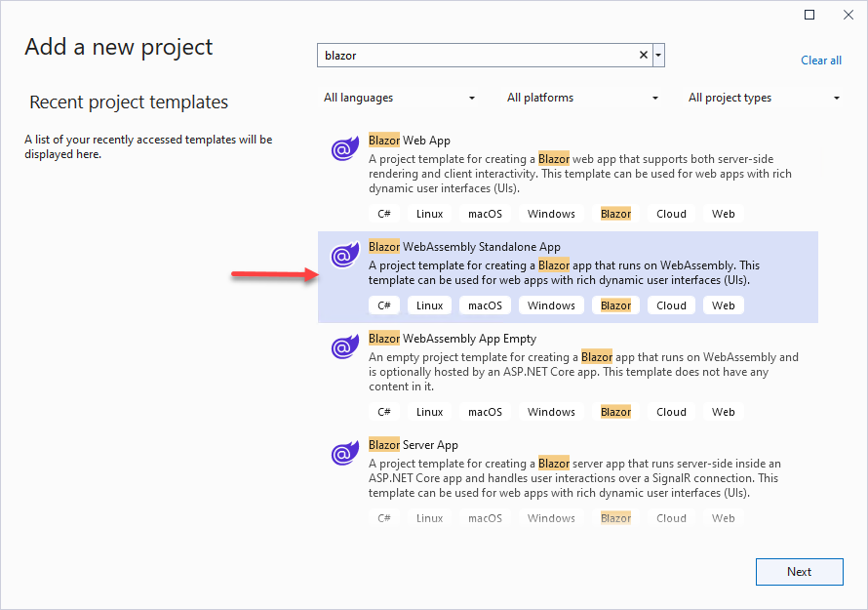The image size is (868, 610).
Task: Expand the All languages filter
Action: tap(400, 98)
